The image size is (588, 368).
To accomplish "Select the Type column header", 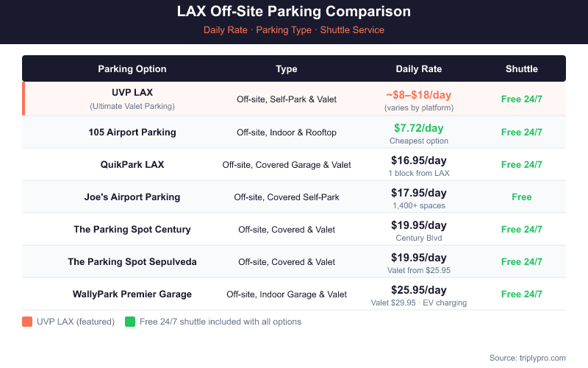I will click(x=287, y=69).
